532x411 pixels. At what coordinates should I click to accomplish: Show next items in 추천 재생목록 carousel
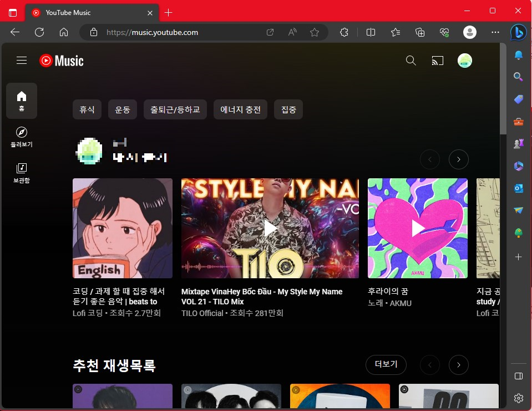tap(459, 365)
